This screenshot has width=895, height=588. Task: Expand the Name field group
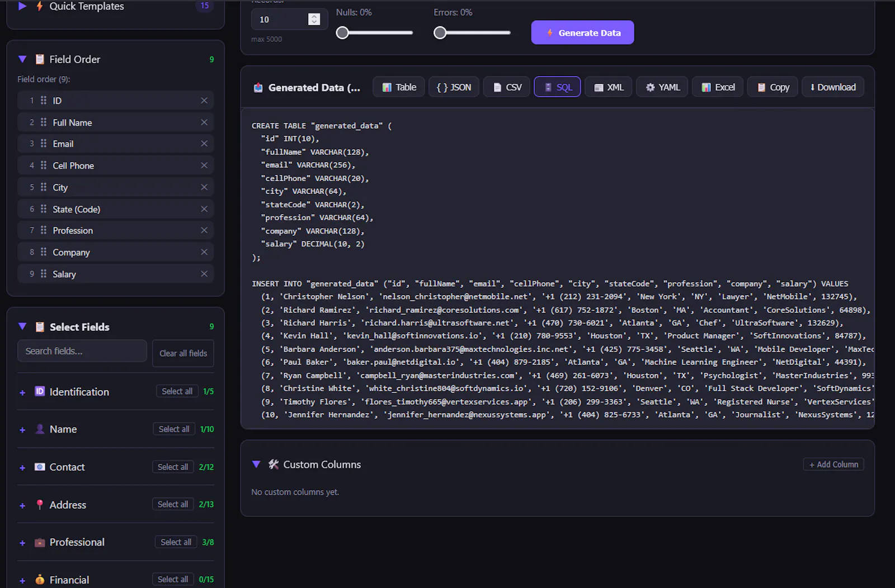22,430
